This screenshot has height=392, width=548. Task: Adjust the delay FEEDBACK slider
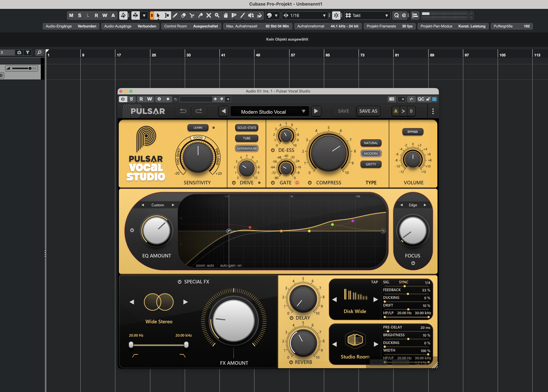click(407, 294)
